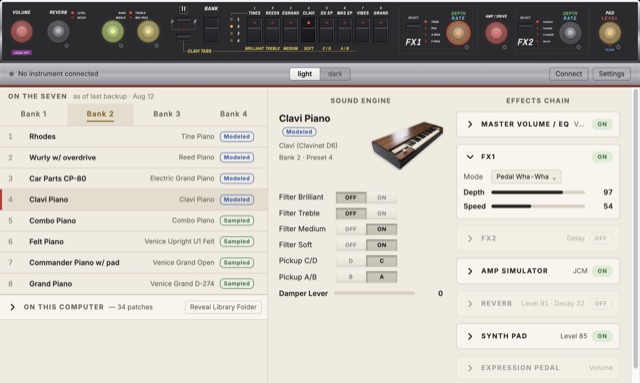The height and width of the screenshot is (383, 640).
Task: Click the Connect button
Action: click(569, 74)
